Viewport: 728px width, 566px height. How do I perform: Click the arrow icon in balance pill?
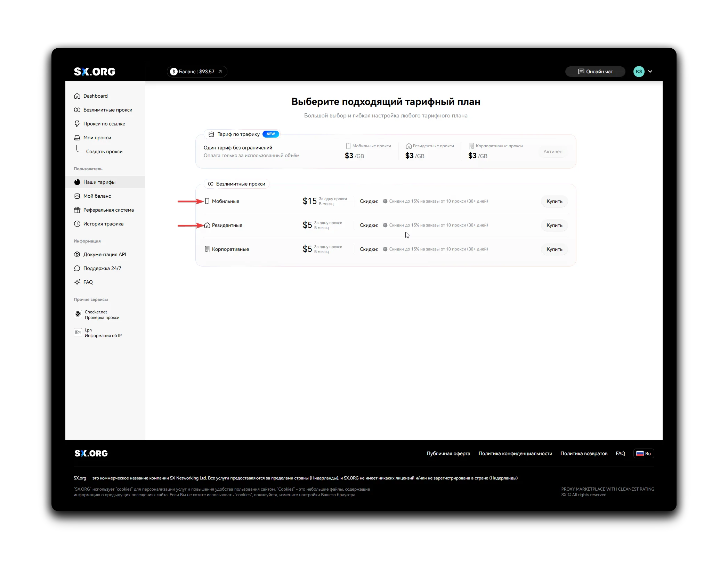tap(220, 72)
